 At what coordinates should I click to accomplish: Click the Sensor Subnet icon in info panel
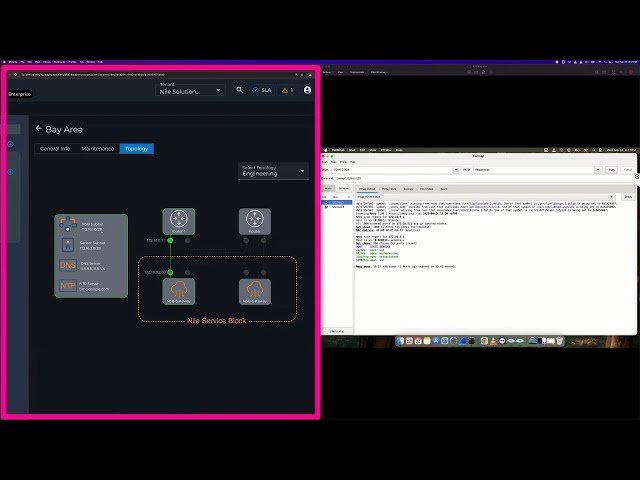pyautogui.click(x=68, y=245)
